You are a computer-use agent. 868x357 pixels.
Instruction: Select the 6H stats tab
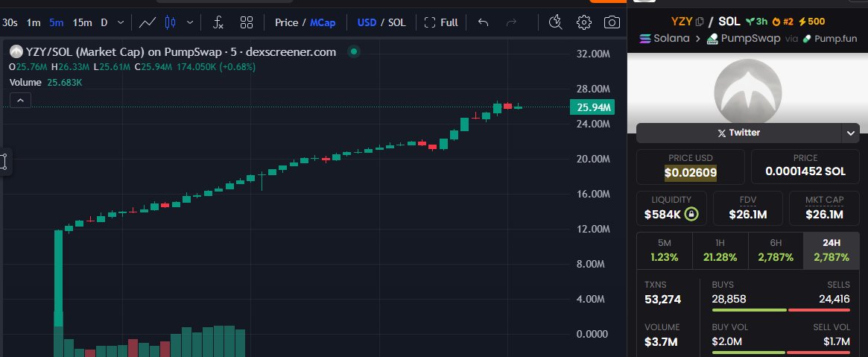pos(776,250)
